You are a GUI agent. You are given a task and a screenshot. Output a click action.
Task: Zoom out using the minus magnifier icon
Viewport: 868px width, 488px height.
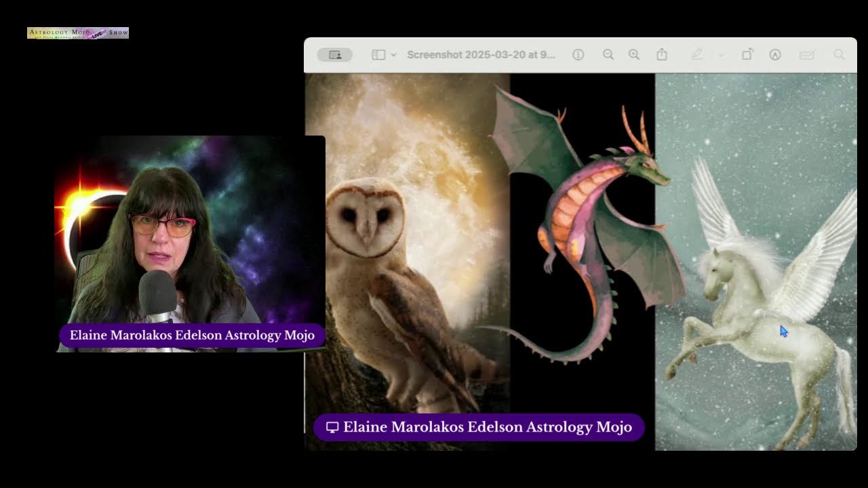point(608,55)
